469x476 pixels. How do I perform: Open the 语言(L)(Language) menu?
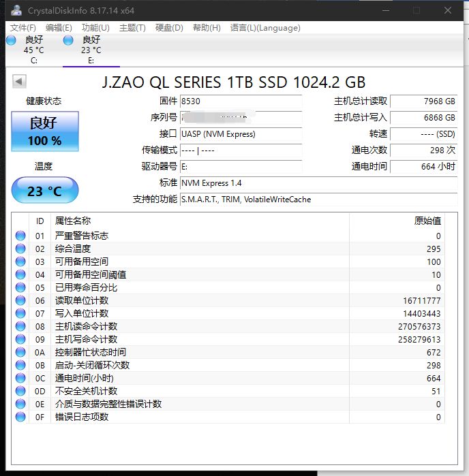pos(265,28)
